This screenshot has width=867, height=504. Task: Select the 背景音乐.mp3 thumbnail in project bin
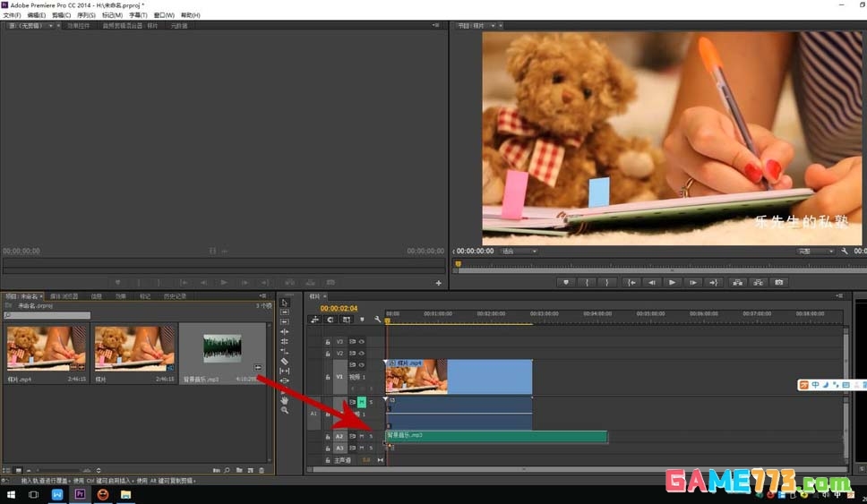coord(222,348)
